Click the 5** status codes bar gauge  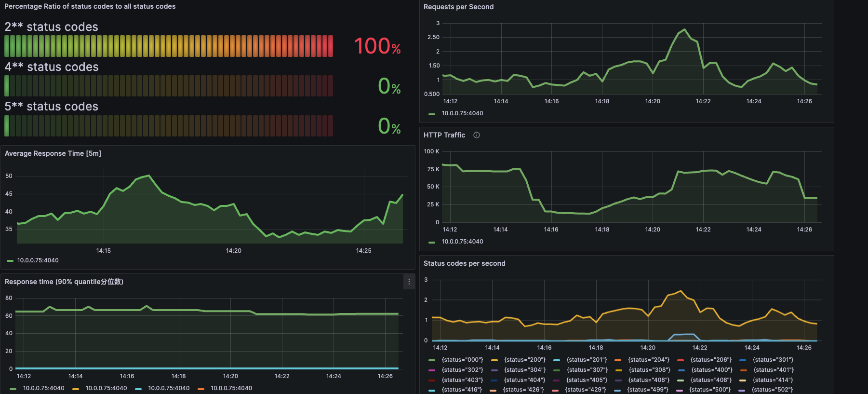tap(169, 126)
